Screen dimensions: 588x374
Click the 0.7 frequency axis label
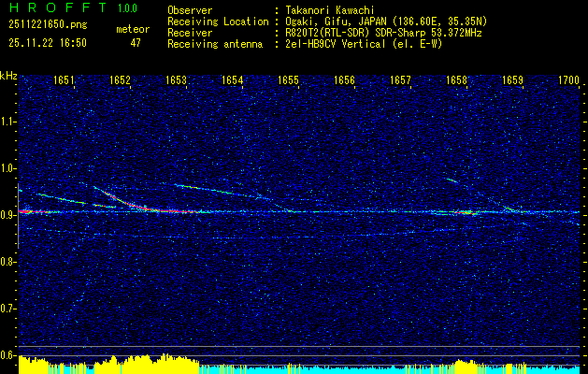[8, 308]
